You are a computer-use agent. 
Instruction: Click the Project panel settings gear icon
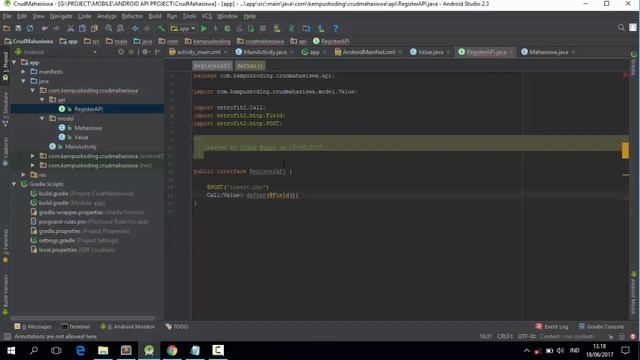point(145,52)
